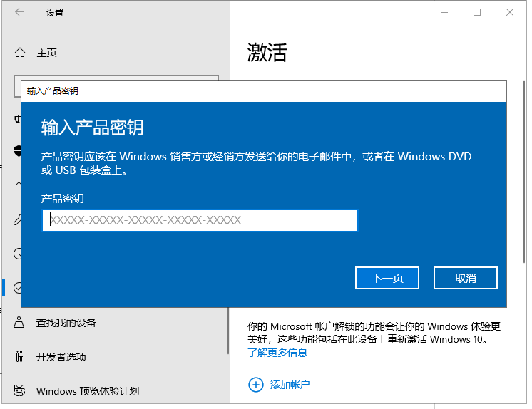Select the recovery clock icon in sidebar

(x=18, y=253)
